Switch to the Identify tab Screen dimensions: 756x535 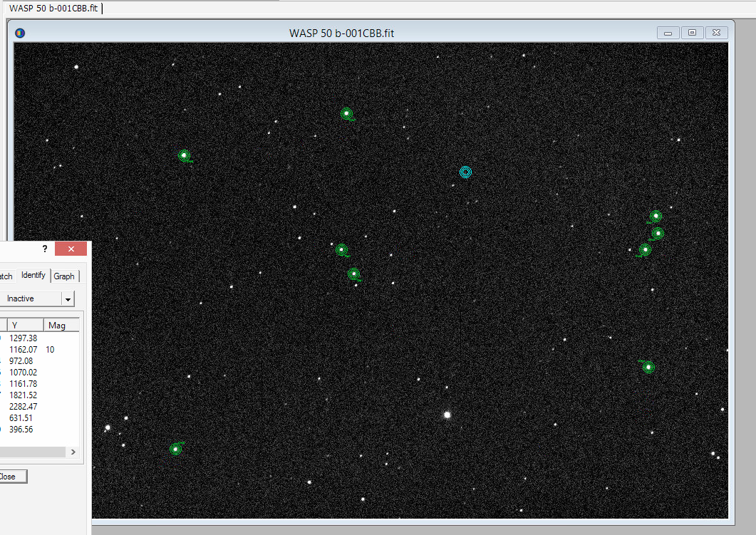33,276
